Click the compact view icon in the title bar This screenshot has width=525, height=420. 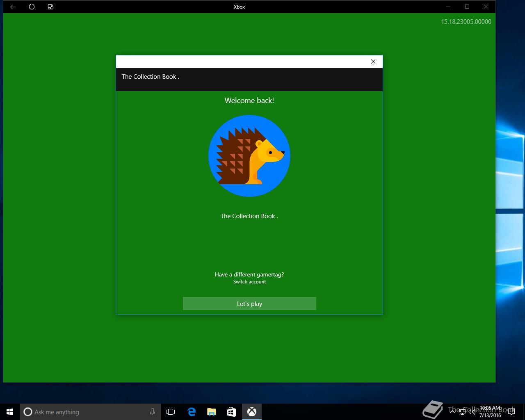pos(50,7)
